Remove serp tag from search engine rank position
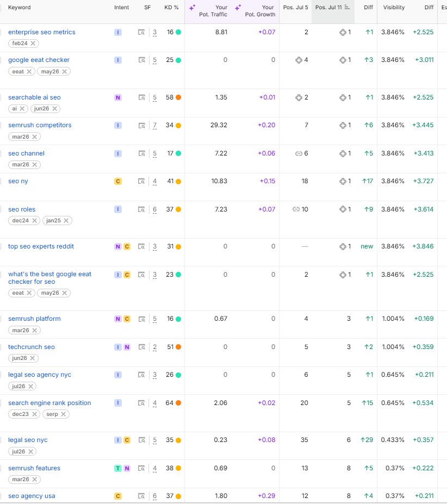This screenshot has height=504, width=447. [x=63, y=414]
